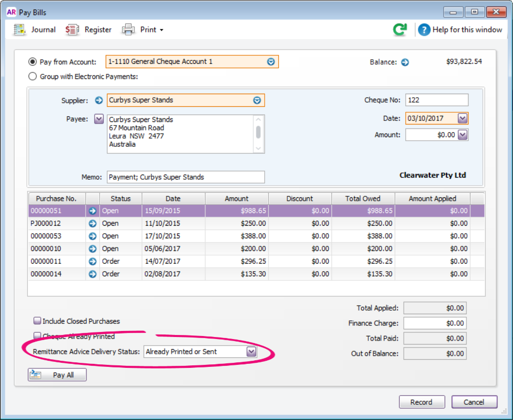The width and height of the screenshot is (513, 420).
Task: Click the Discount column header
Action: [x=300, y=198]
